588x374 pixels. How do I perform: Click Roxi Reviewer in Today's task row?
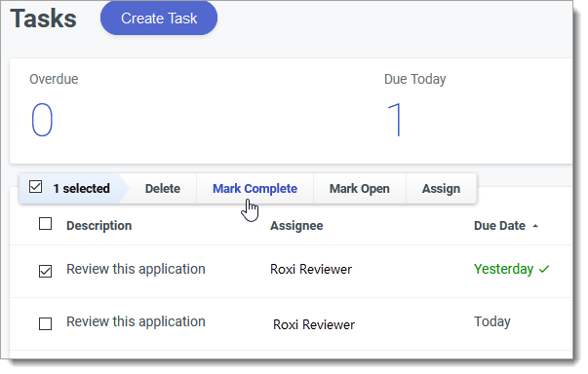pos(314,324)
